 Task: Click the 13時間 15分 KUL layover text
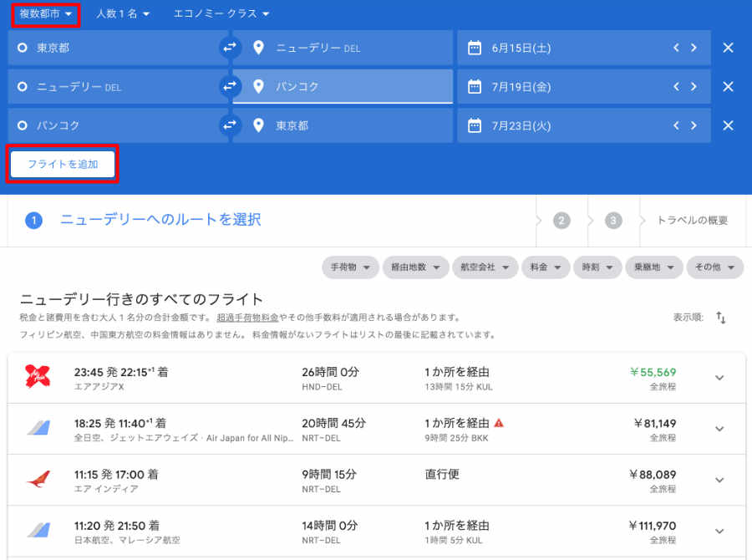[x=459, y=387]
